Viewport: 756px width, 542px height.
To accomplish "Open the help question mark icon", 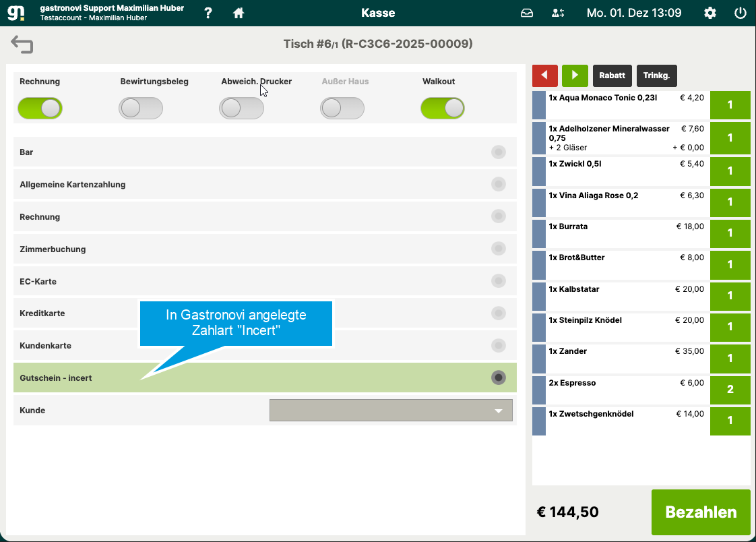I will [208, 13].
